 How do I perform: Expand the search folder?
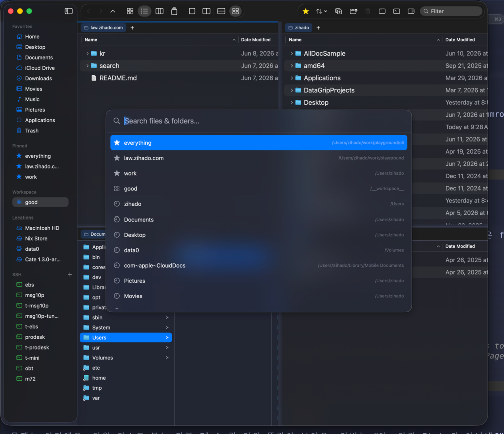pos(87,66)
